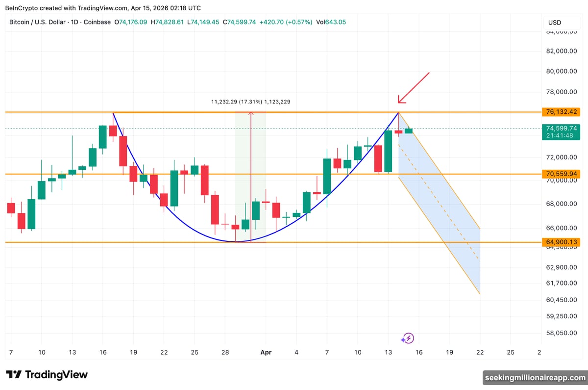
Task: Click the 17.31% measurement label
Action: (250, 102)
